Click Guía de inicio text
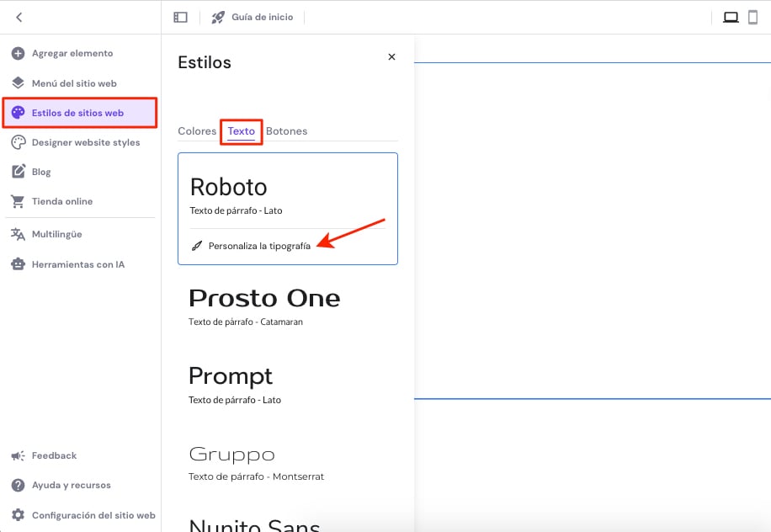The height and width of the screenshot is (532, 771). [x=262, y=17]
